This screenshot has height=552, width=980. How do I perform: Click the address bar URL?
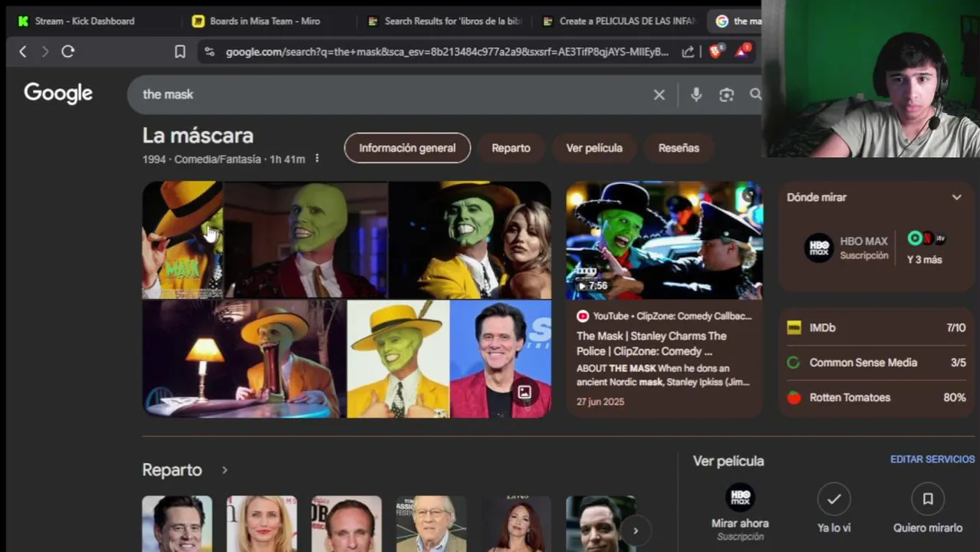447,51
